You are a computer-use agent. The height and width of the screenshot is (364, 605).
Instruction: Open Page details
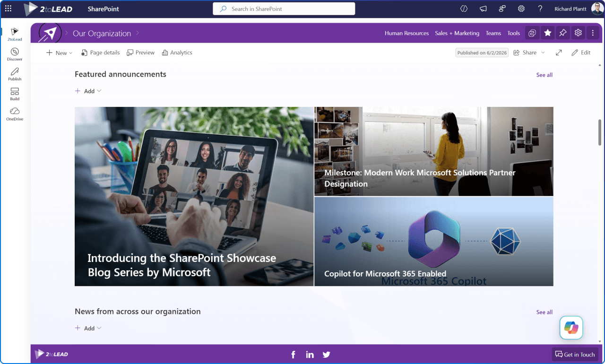click(x=100, y=52)
